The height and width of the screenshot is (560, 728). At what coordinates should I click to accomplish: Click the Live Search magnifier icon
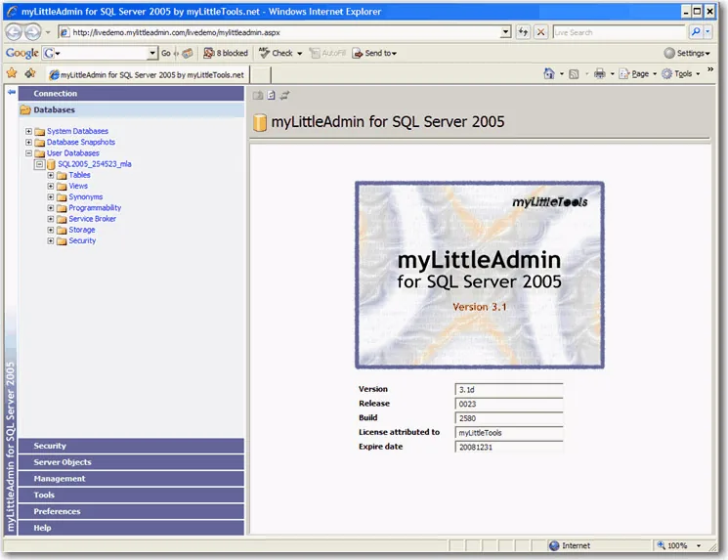pos(696,32)
